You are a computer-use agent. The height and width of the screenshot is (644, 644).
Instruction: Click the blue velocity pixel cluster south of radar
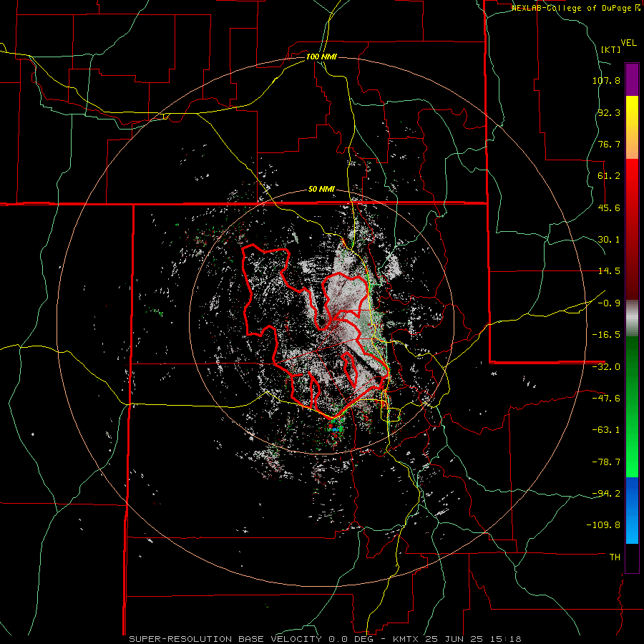click(x=336, y=429)
